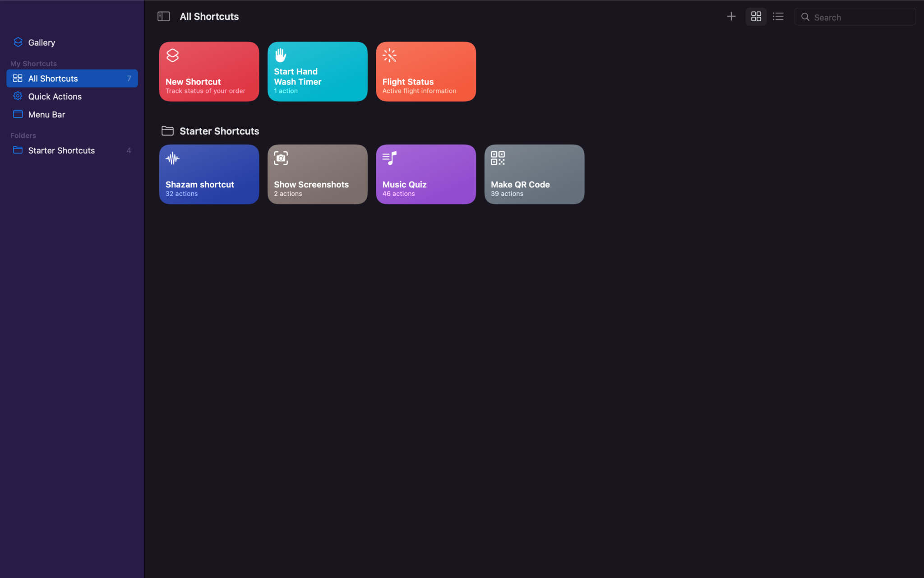924x578 pixels.
Task: Focus the Search field
Action: point(855,17)
